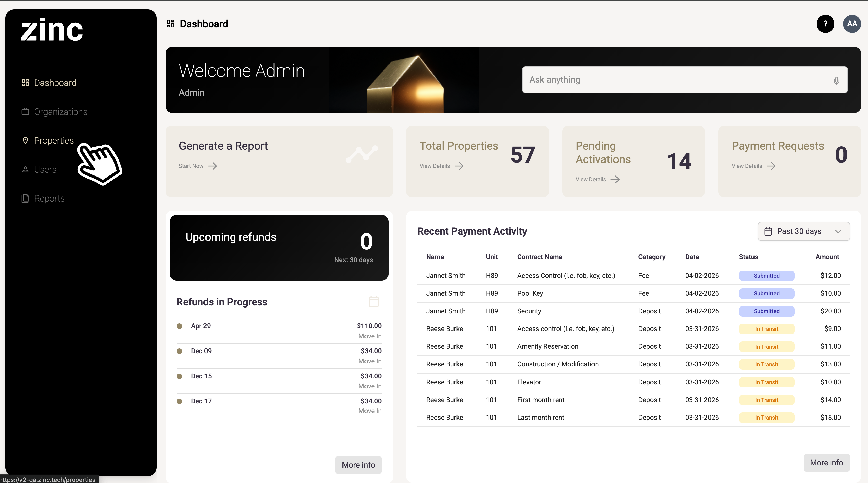Go to the Users sidebar item
The width and height of the screenshot is (868, 483).
click(x=45, y=169)
